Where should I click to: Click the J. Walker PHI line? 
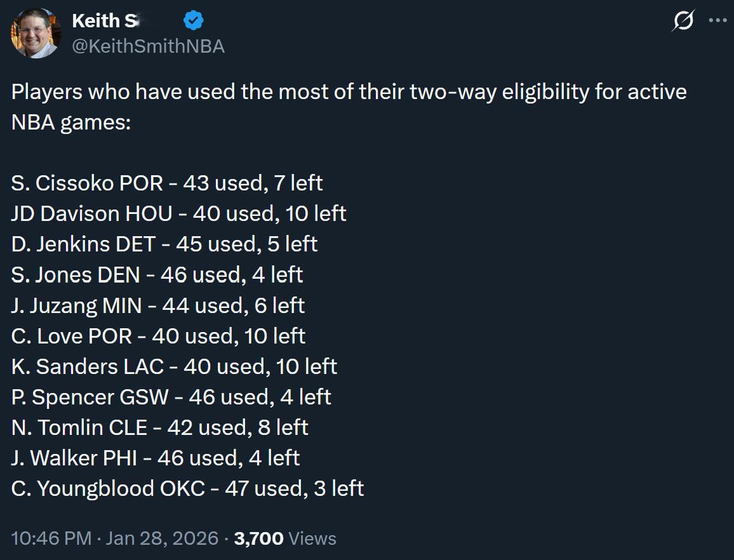point(155,458)
